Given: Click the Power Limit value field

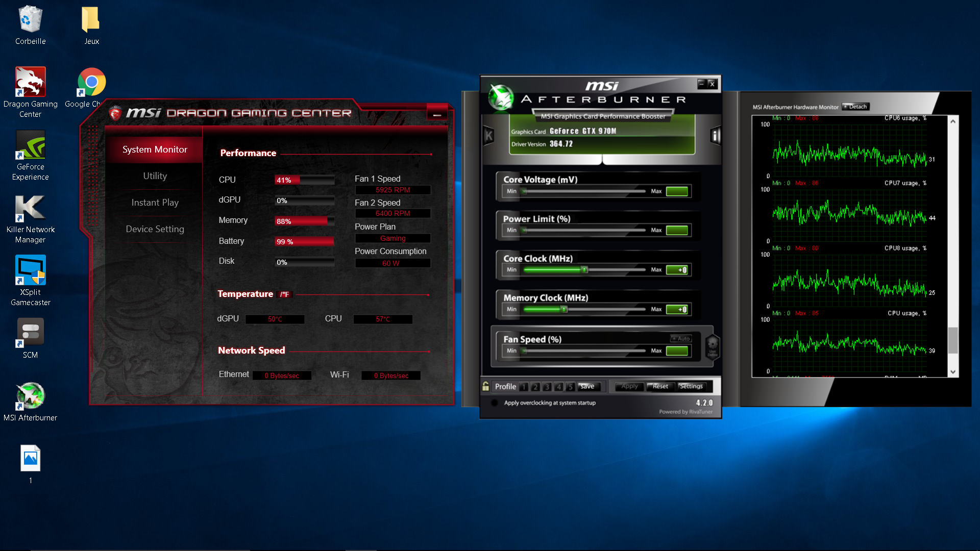Looking at the screenshot, I should (x=678, y=230).
